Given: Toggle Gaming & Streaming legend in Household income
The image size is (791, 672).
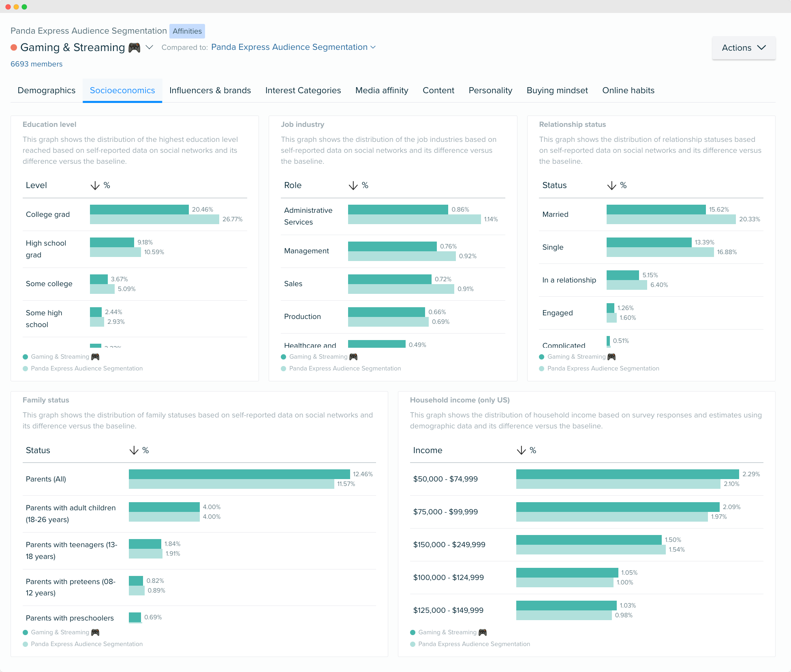Looking at the screenshot, I should click(449, 632).
